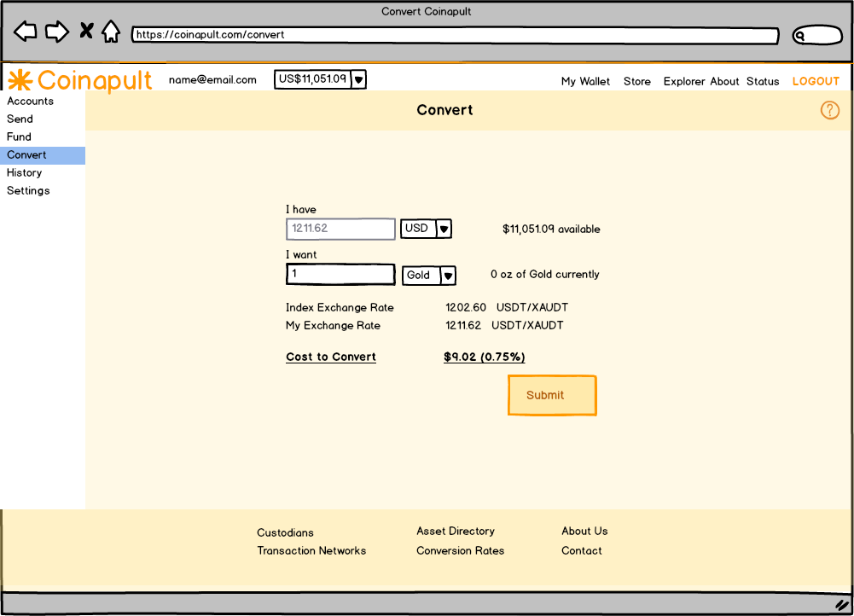854x616 pixels.
Task: Click the browser back arrow
Action: click(26, 32)
